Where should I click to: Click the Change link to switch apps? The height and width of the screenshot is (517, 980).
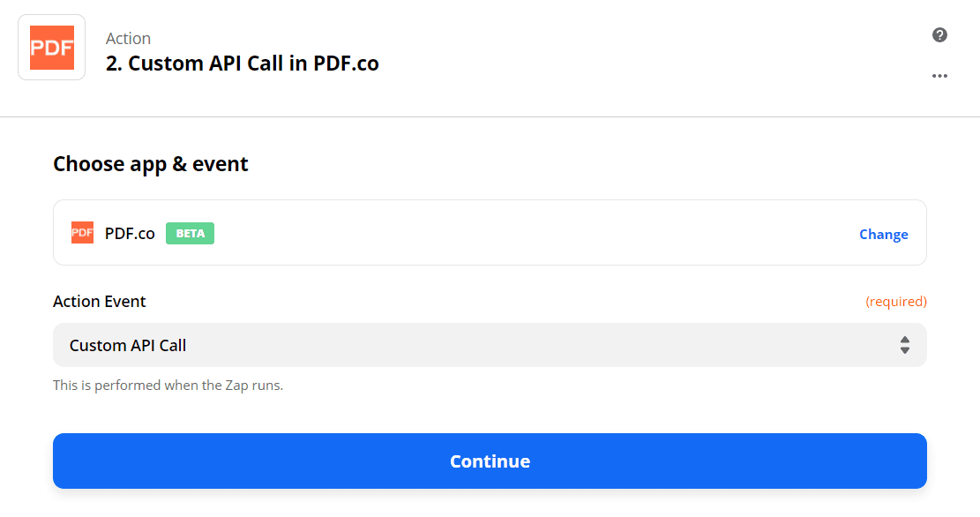coord(883,233)
